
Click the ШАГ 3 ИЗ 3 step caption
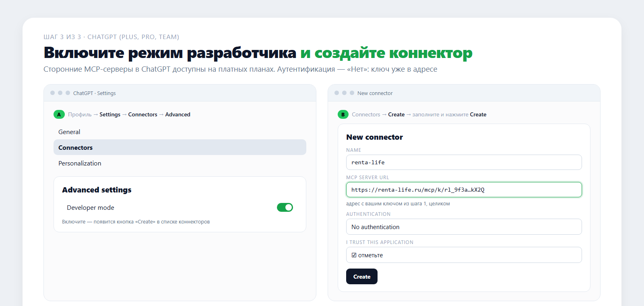click(111, 37)
